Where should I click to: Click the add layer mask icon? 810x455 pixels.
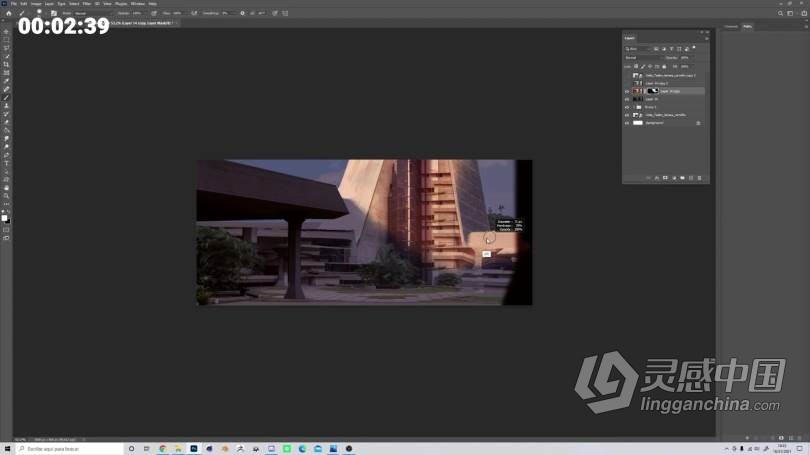click(665, 178)
